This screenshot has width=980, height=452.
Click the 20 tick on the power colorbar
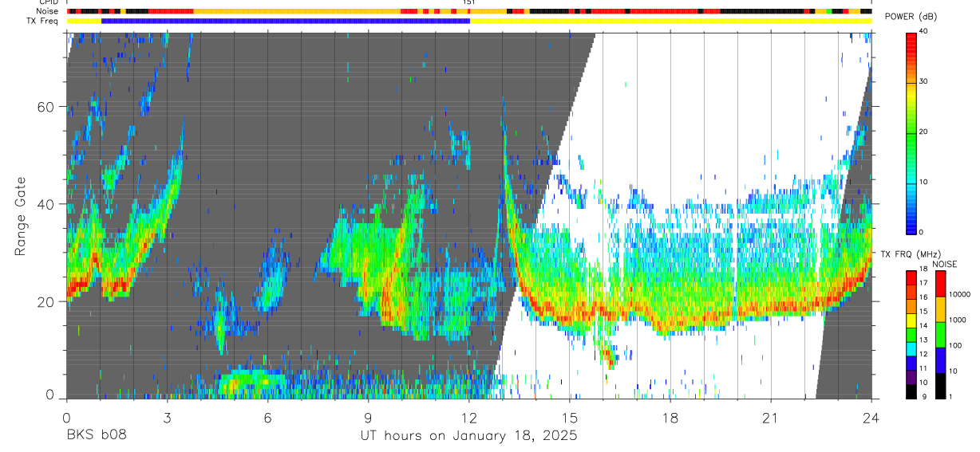[924, 132]
